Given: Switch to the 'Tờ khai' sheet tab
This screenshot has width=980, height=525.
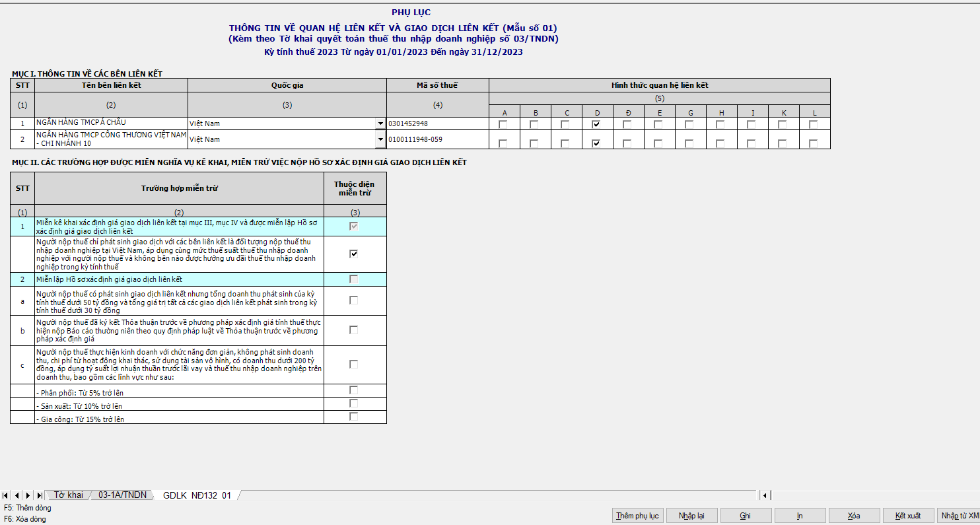Looking at the screenshot, I should (69, 495).
